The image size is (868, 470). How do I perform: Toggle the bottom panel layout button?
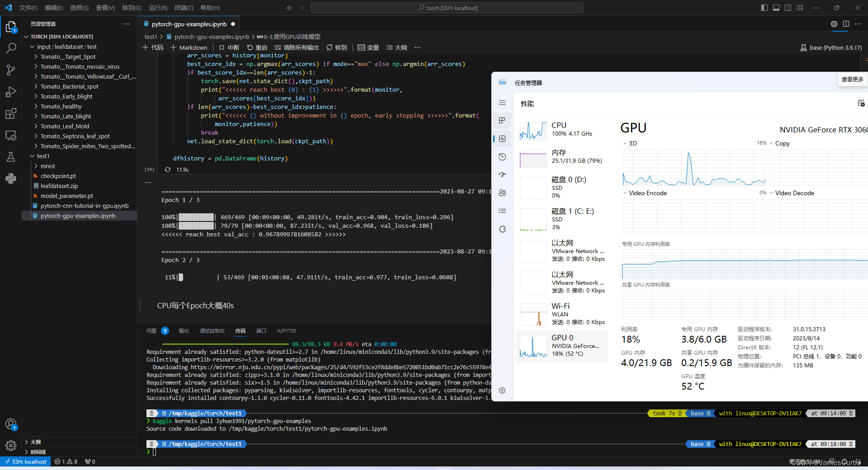(x=776, y=8)
